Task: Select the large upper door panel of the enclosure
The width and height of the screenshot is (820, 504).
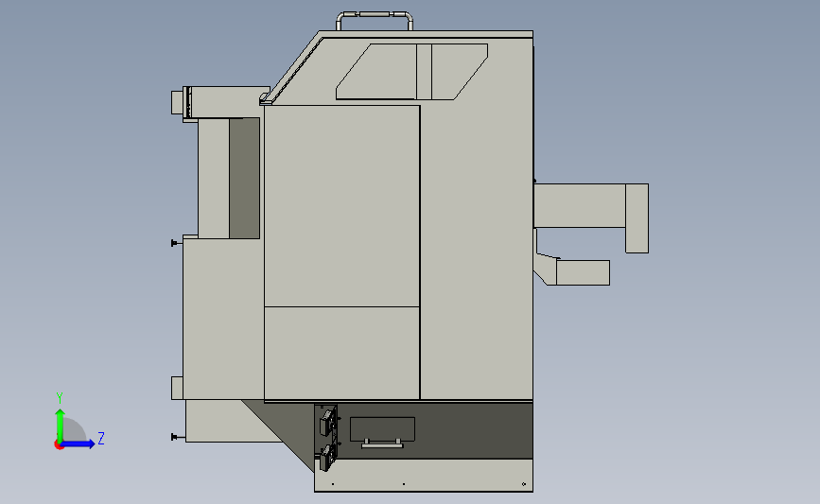Action: coord(342,206)
